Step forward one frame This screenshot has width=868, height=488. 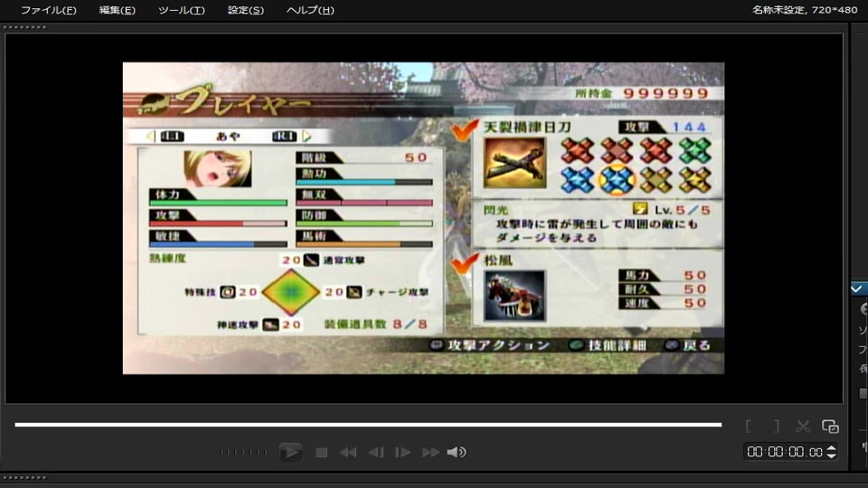(402, 453)
